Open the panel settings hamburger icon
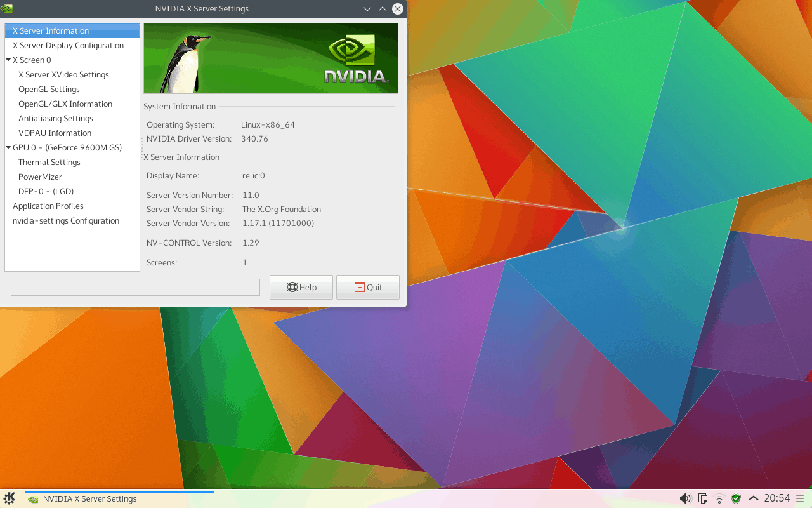 [x=800, y=498]
